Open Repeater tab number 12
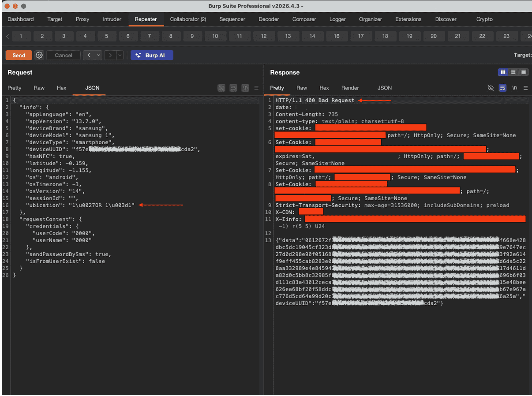532x396 pixels. (x=264, y=36)
